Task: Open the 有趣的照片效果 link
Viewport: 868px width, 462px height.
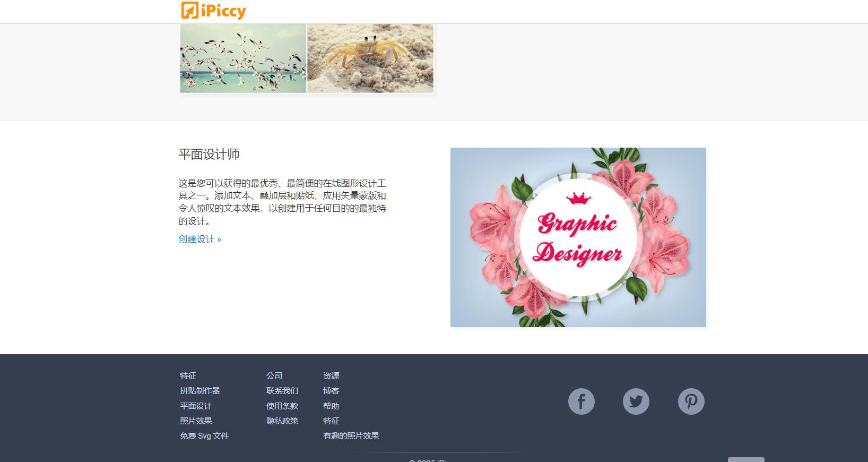Action: [351, 436]
